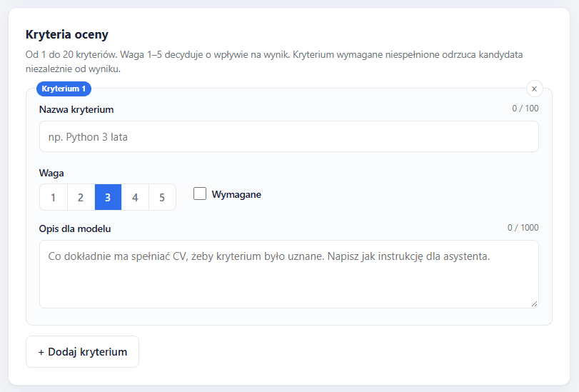The width and height of the screenshot is (579, 392).
Task: Click the 0 / 1000 character counter
Action: 523,228
